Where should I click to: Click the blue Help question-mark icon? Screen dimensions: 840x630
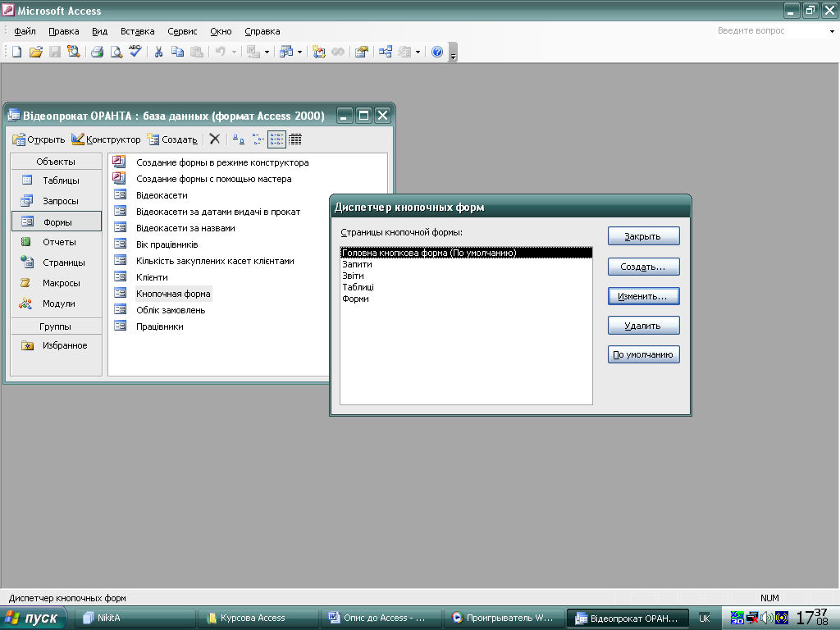coord(437,52)
